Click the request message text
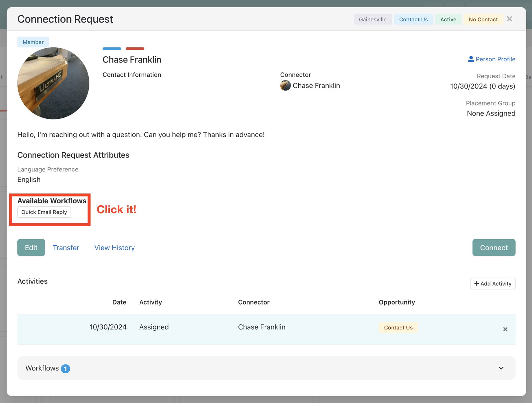This screenshot has height=403, width=532. 141,135
